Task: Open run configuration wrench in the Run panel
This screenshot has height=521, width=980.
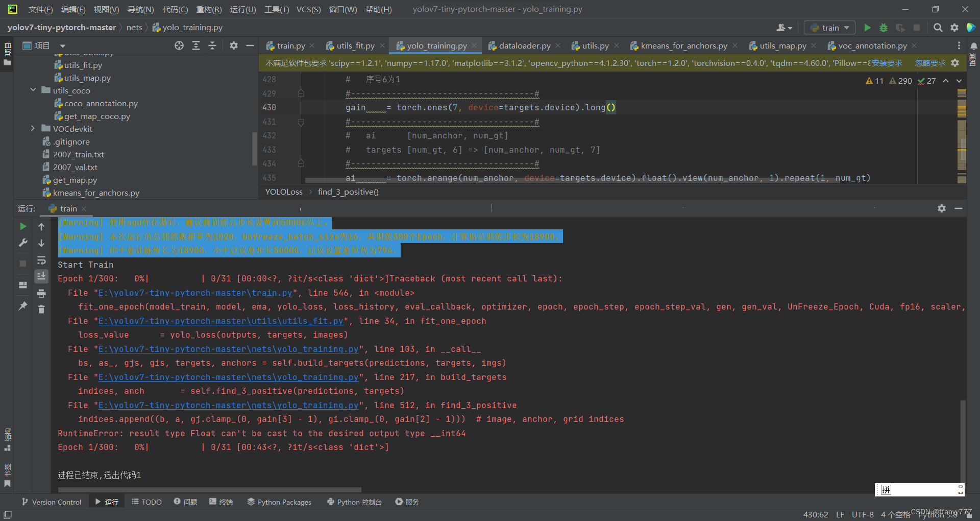Action: tap(23, 243)
